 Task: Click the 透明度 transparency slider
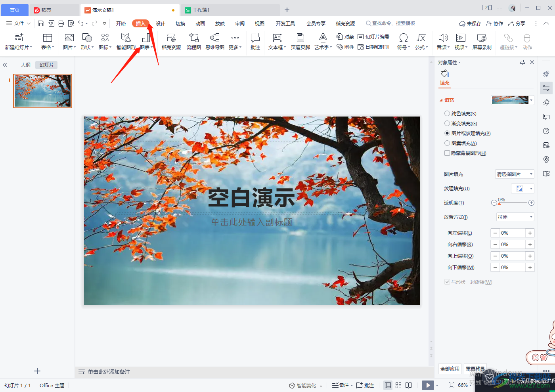point(513,203)
